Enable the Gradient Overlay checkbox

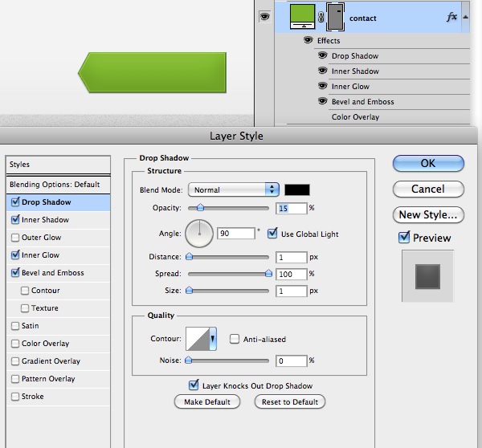[15, 361]
